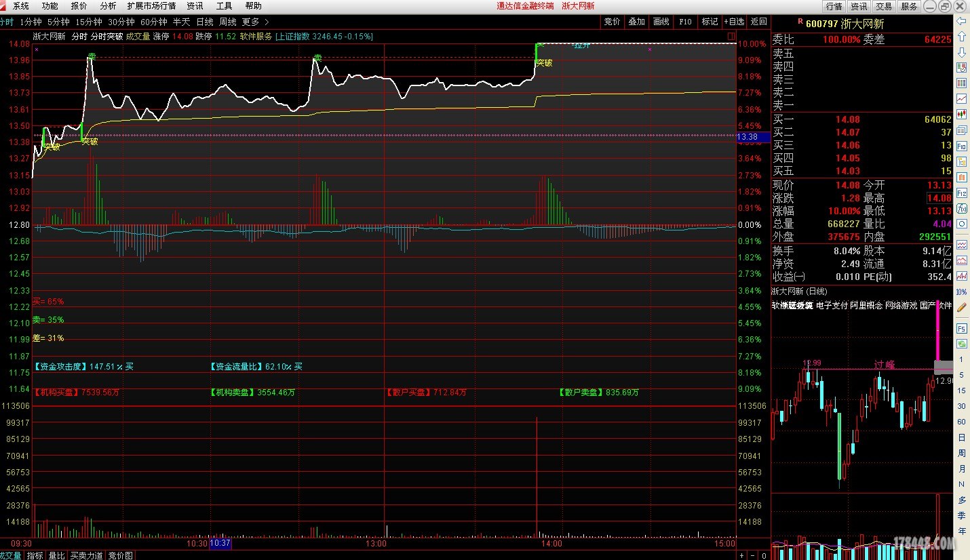Click the pencil drawing tool icon
The image size is (970, 560).
[x=961, y=307]
